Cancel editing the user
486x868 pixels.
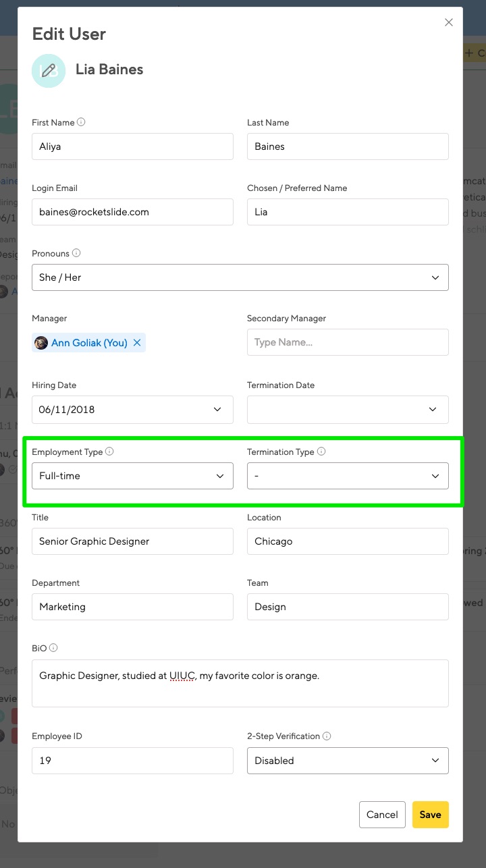click(382, 814)
